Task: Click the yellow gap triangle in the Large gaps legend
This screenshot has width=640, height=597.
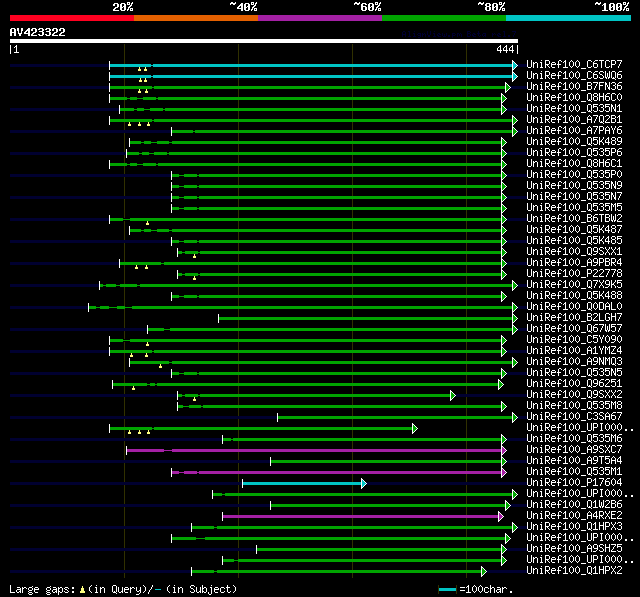Action: tap(82, 589)
